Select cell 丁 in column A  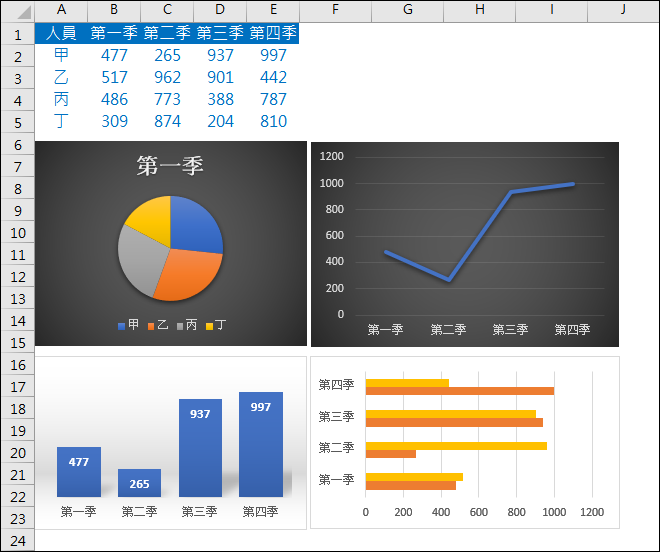[61, 121]
